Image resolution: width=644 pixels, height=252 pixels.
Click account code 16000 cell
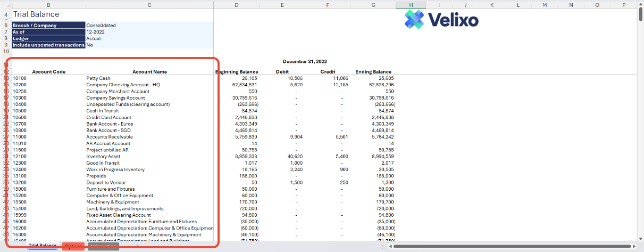pyautogui.click(x=49, y=222)
